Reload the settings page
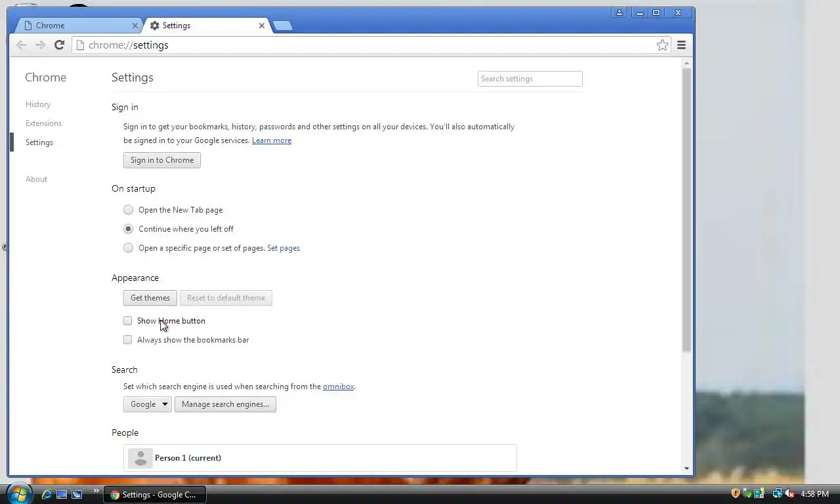840x504 pixels. pos(59,45)
